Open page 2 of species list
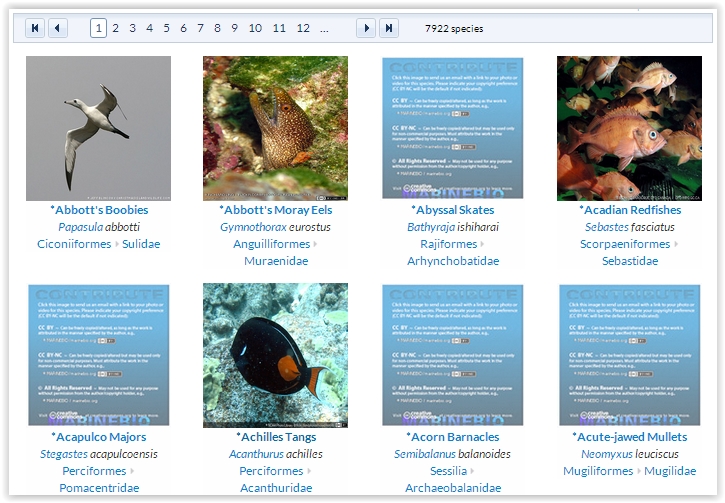 [x=116, y=28]
